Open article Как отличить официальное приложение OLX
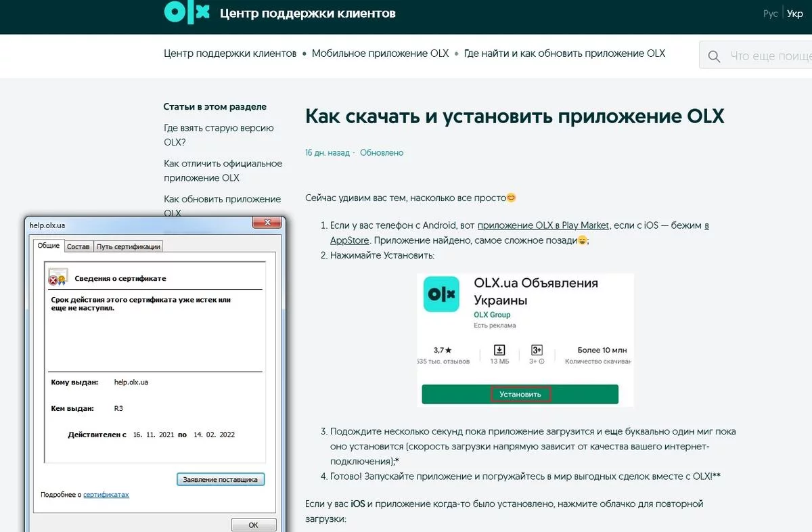This screenshot has width=812, height=532. tap(223, 171)
